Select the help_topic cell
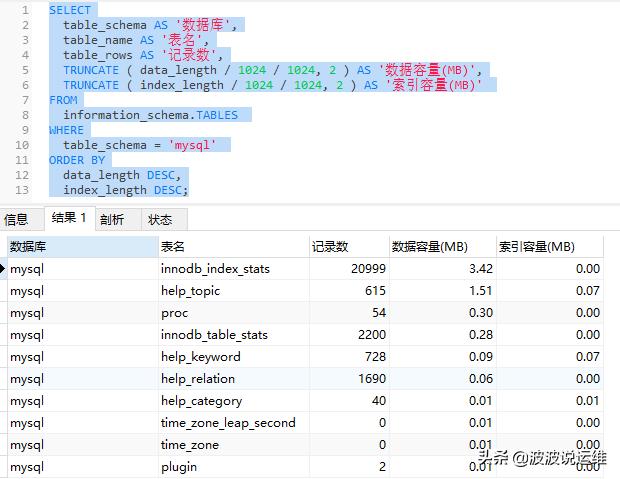 click(234, 291)
